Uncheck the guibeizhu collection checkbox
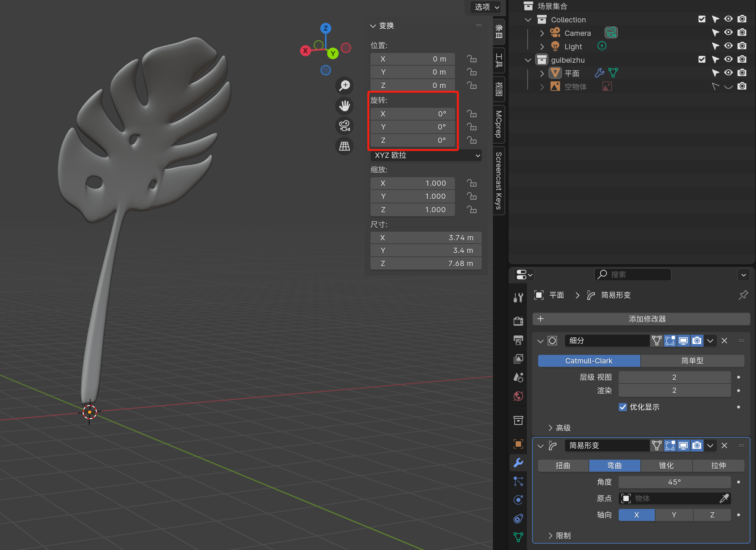The height and width of the screenshot is (550, 756). click(702, 59)
